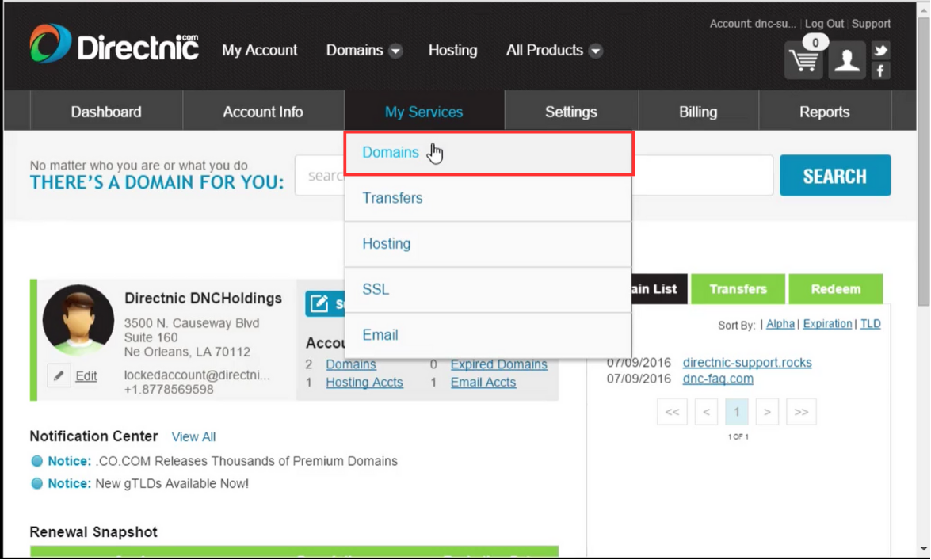Screen dimensions: 931x560
Task: Open the Hosting Accts link
Action: pos(364,383)
